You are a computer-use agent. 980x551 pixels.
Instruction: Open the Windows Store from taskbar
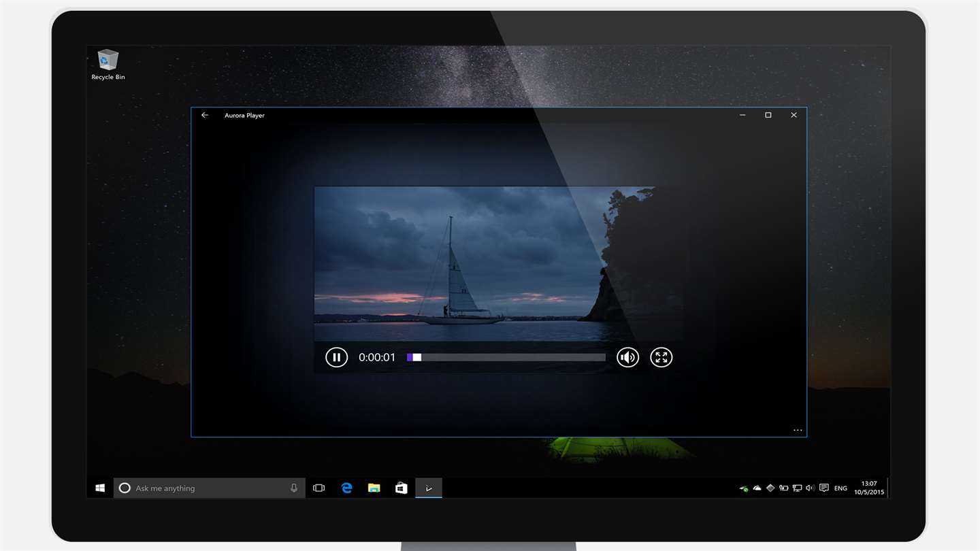402,488
